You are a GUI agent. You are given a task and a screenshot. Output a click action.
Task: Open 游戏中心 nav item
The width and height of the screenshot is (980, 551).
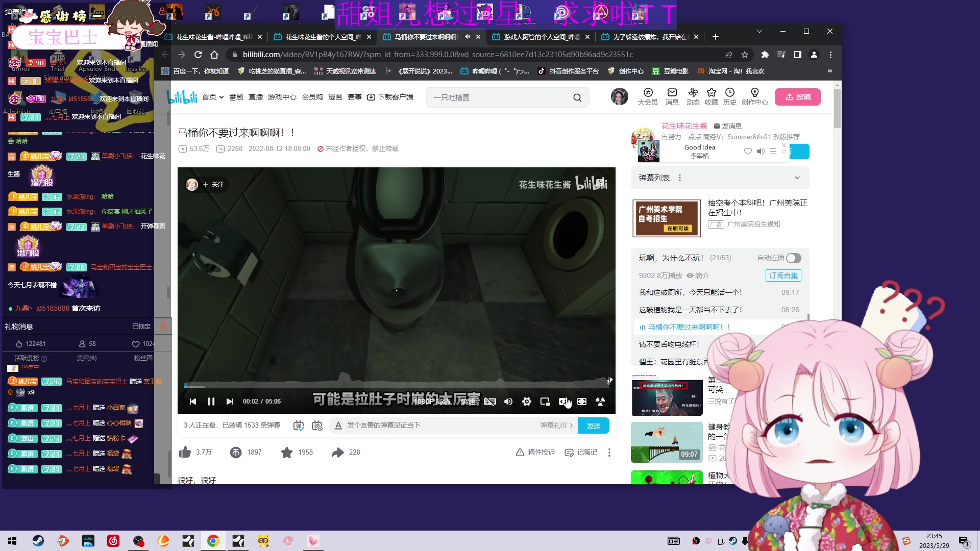282,97
